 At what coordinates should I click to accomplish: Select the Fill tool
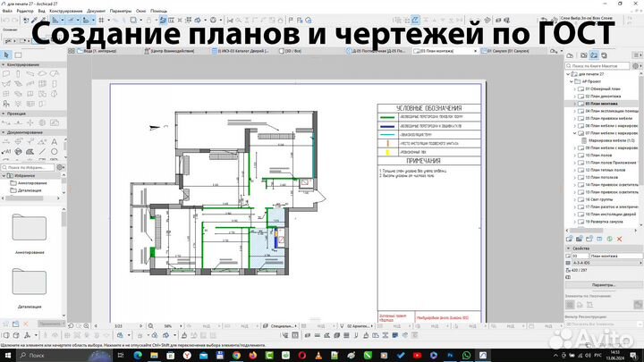(30, 152)
